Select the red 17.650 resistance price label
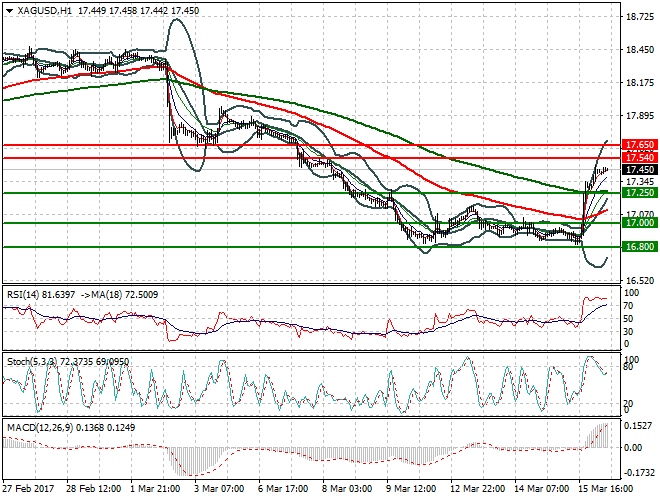Screen dimensions: 660x500 pos(637,145)
